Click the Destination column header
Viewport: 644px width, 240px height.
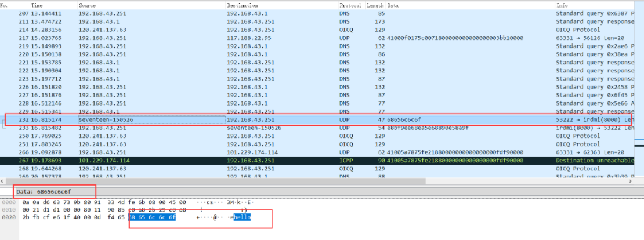coord(282,6)
